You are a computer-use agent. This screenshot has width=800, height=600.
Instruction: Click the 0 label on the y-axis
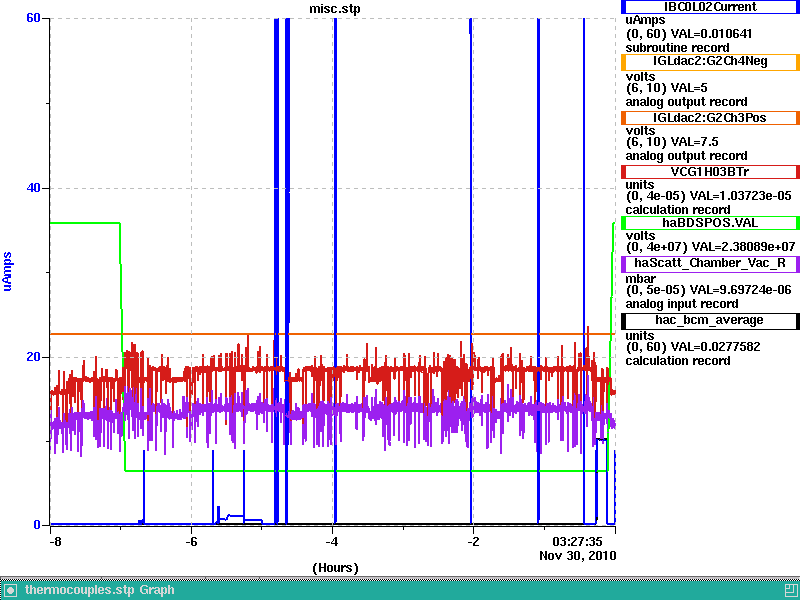click(x=37, y=524)
